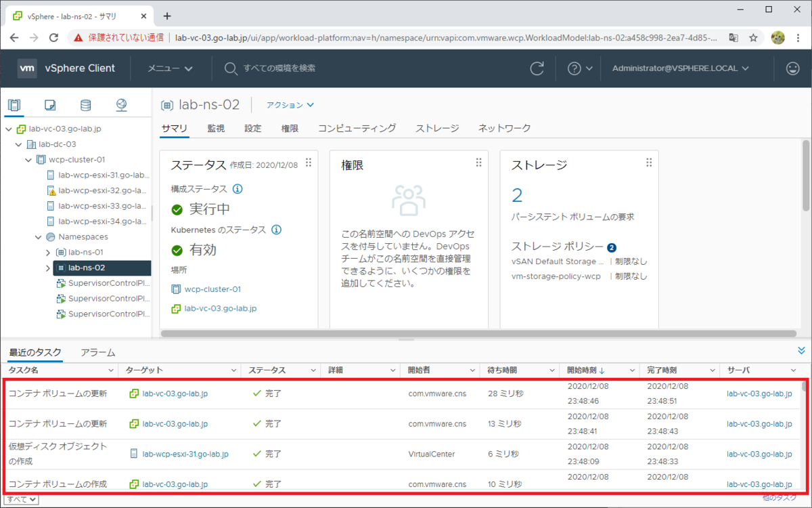Click drag handle on ストレージ card
This screenshot has height=508, width=812.
pos(649,163)
